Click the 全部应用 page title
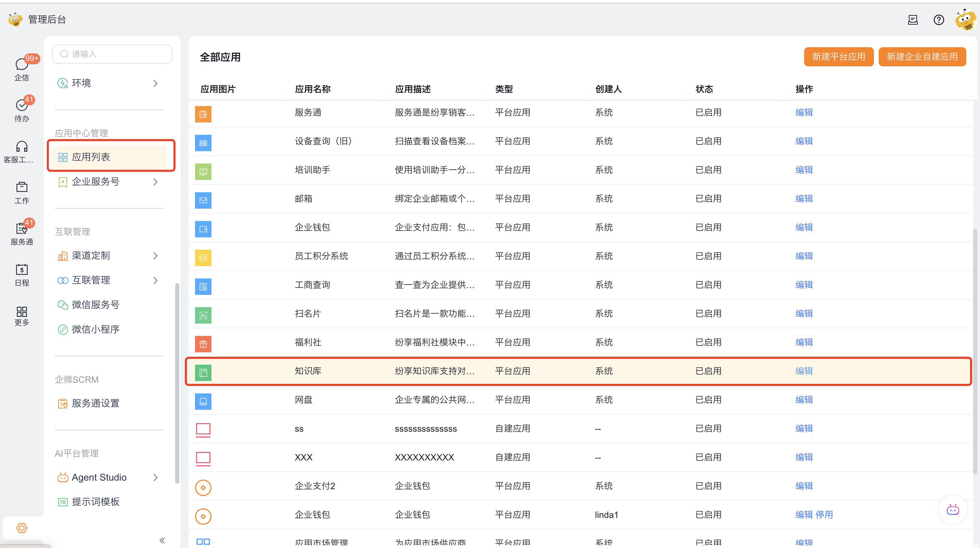The image size is (980, 548). [220, 57]
